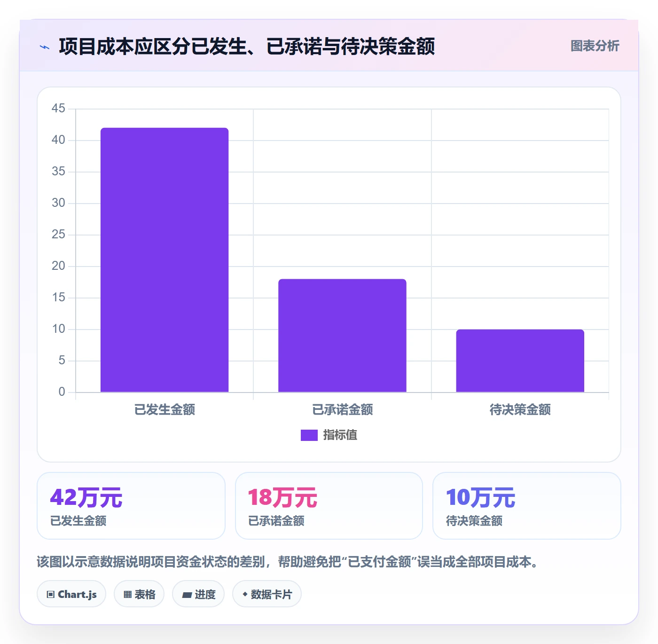Click the lightning icon beside the title
The image size is (658, 644).
(45, 47)
